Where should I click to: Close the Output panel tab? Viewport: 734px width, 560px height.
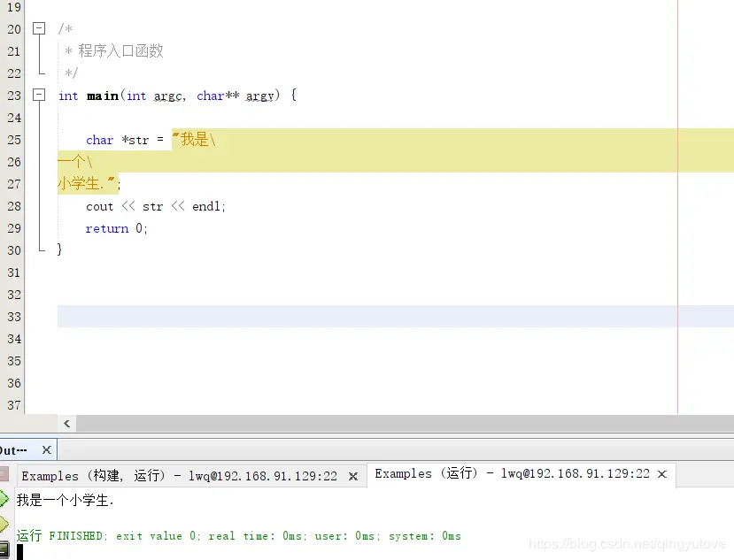coord(46,450)
